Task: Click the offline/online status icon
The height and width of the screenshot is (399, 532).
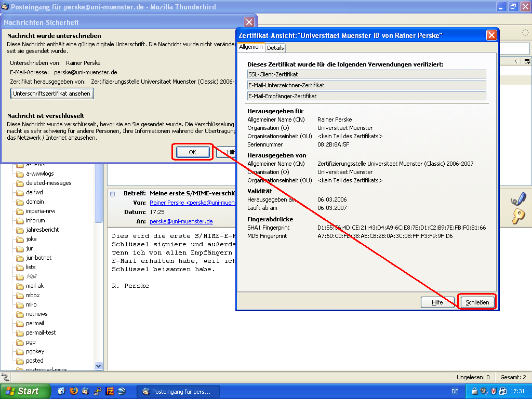Action: [5, 377]
